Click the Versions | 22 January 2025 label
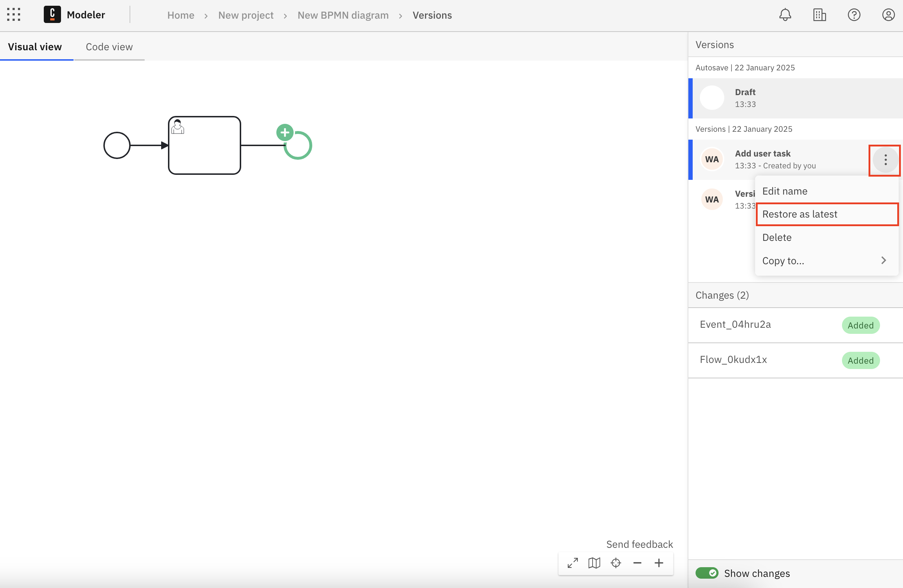Screen dimensions: 903x588 744,129
